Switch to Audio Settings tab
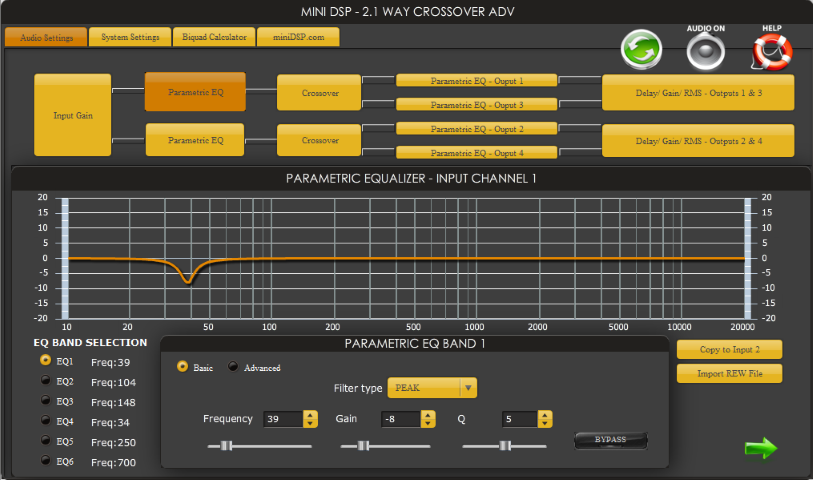Screen dimensions: 813x480 pos(46,37)
